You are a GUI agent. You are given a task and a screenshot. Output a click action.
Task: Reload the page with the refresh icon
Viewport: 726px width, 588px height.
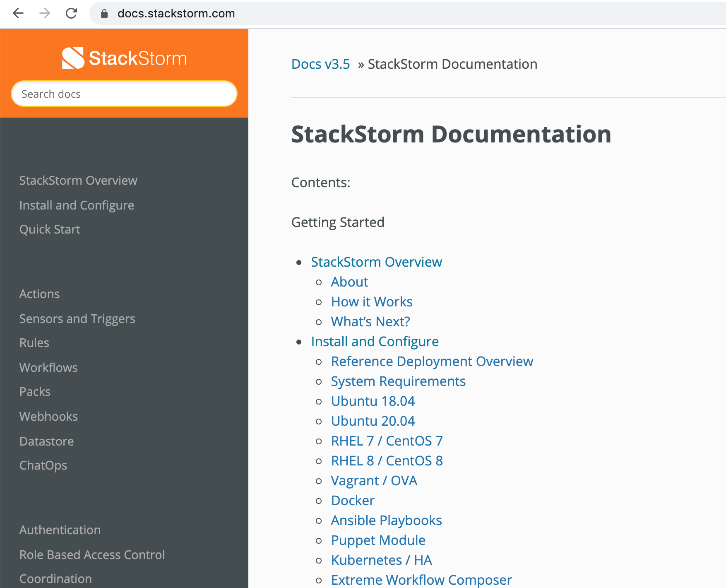72,13
